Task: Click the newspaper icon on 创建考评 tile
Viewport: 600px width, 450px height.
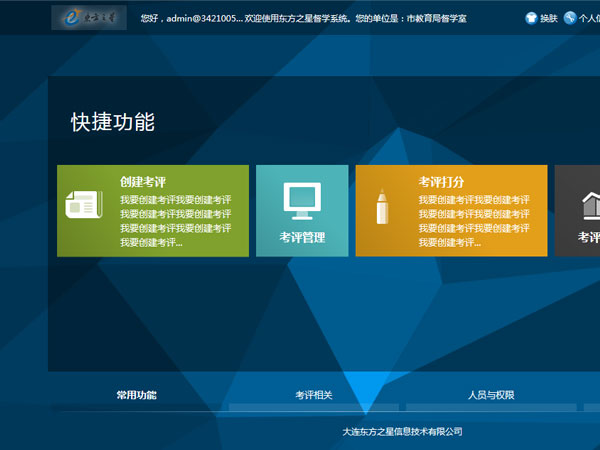Action: point(83,204)
